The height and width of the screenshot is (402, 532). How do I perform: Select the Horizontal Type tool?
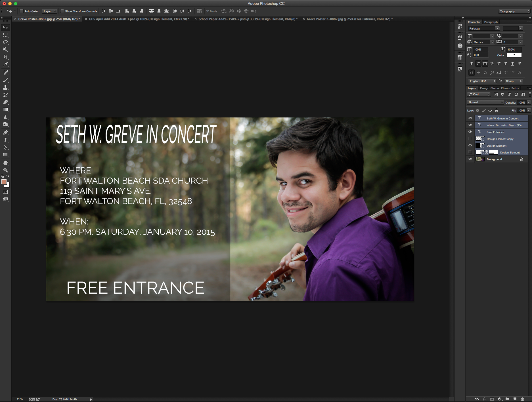(x=5, y=140)
